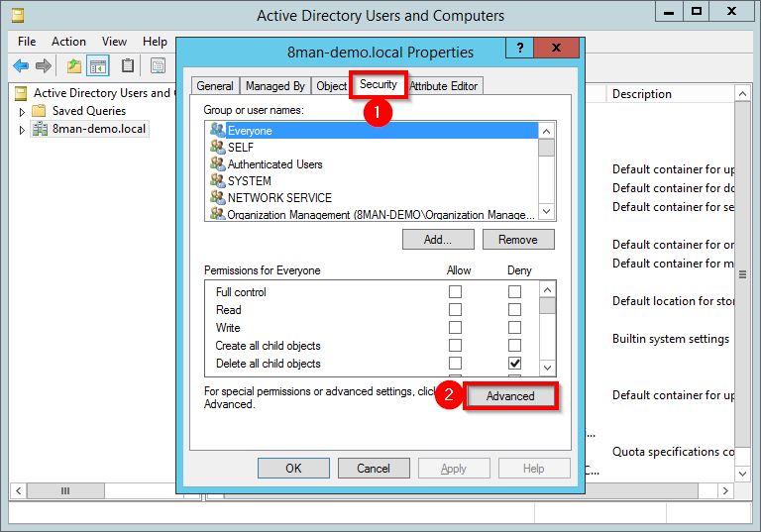The width and height of the screenshot is (761, 532).
Task: Check Allow for Full control
Action: (x=455, y=292)
